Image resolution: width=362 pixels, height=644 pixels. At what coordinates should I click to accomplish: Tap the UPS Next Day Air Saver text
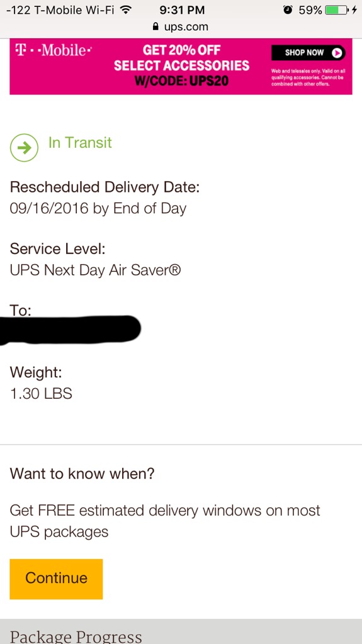tap(96, 270)
